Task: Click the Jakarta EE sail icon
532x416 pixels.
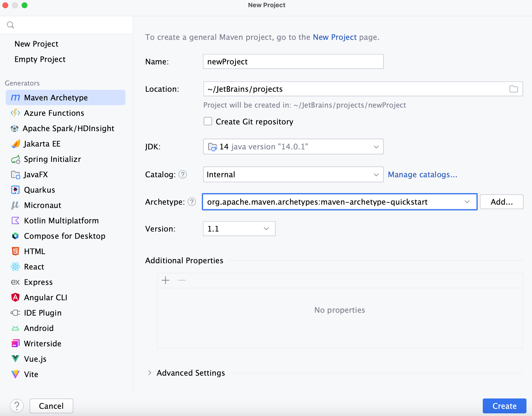Action: 16,144
